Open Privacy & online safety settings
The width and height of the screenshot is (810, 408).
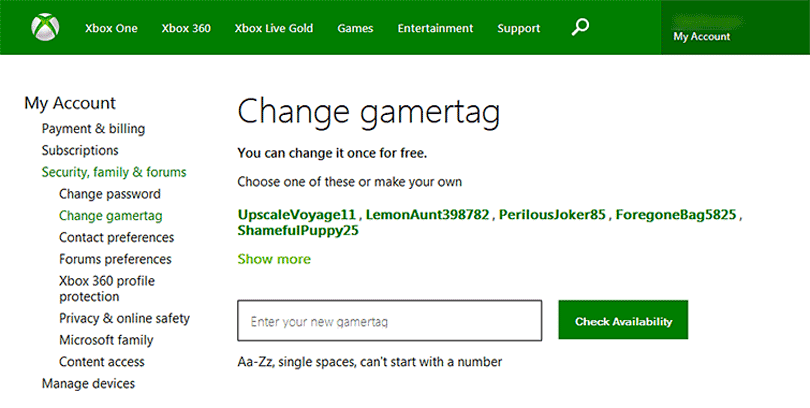124,318
